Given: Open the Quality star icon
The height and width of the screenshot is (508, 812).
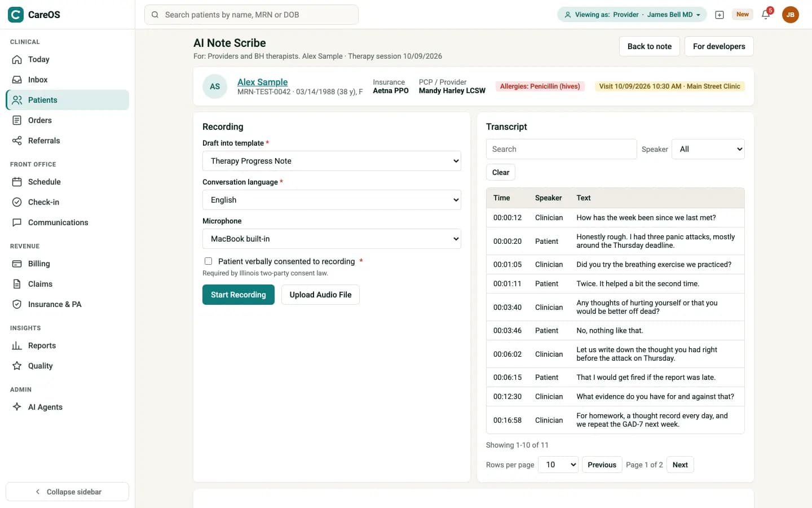Looking at the screenshot, I should 17,366.
